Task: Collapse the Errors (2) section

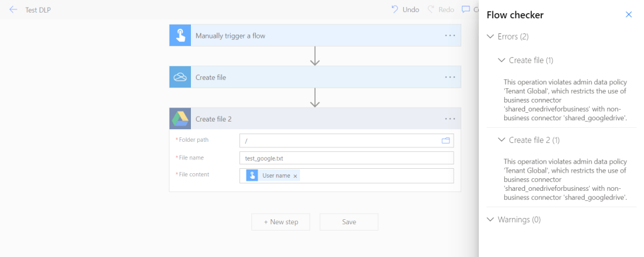Action: pos(491,37)
